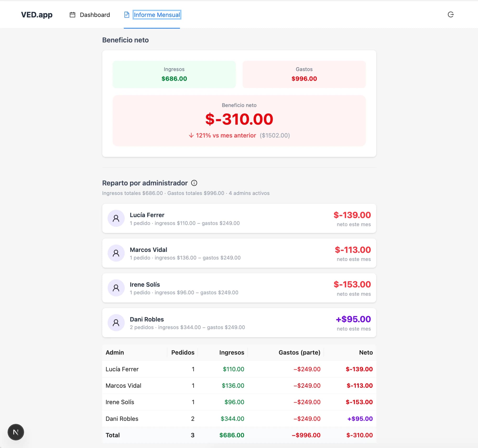Screen dimensions: 478x448
Task: Click Irene Solís's avatar icon
Action: 116,288
